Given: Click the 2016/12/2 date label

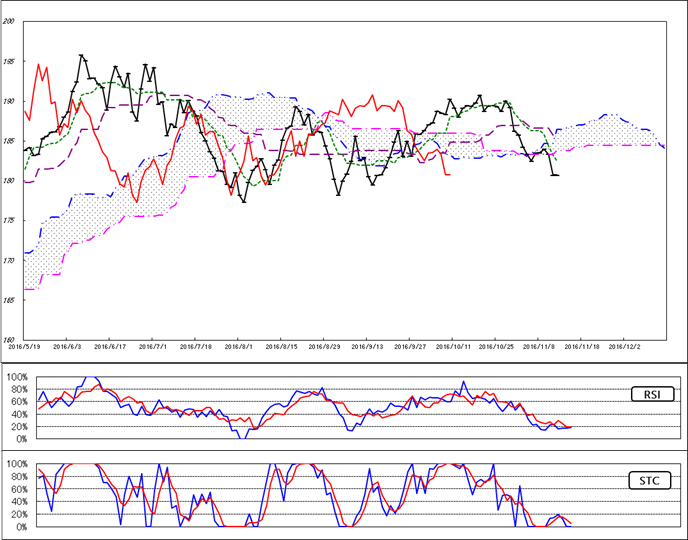Looking at the screenshot, I should [x=626, y=347].
